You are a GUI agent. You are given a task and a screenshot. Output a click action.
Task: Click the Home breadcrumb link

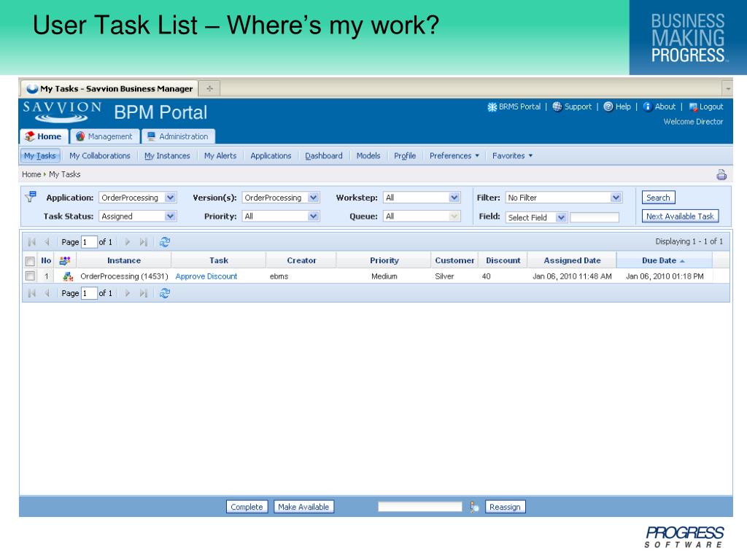click(31, 174)
